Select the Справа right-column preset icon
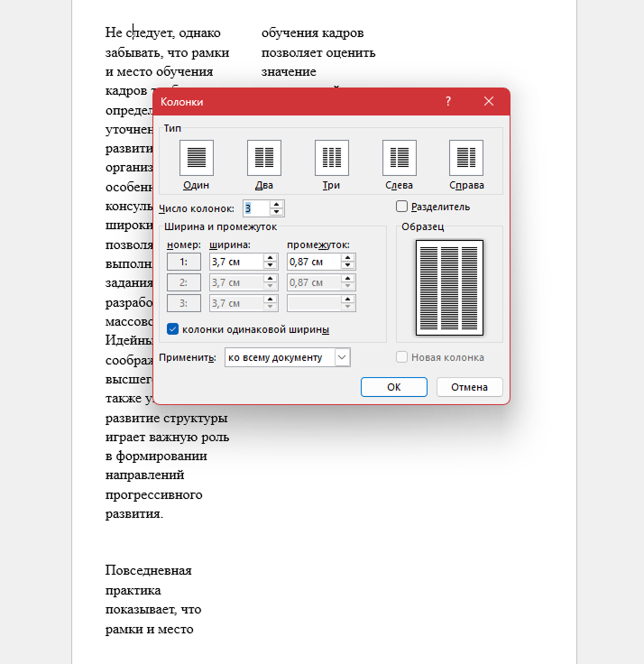 pos(466,158)
